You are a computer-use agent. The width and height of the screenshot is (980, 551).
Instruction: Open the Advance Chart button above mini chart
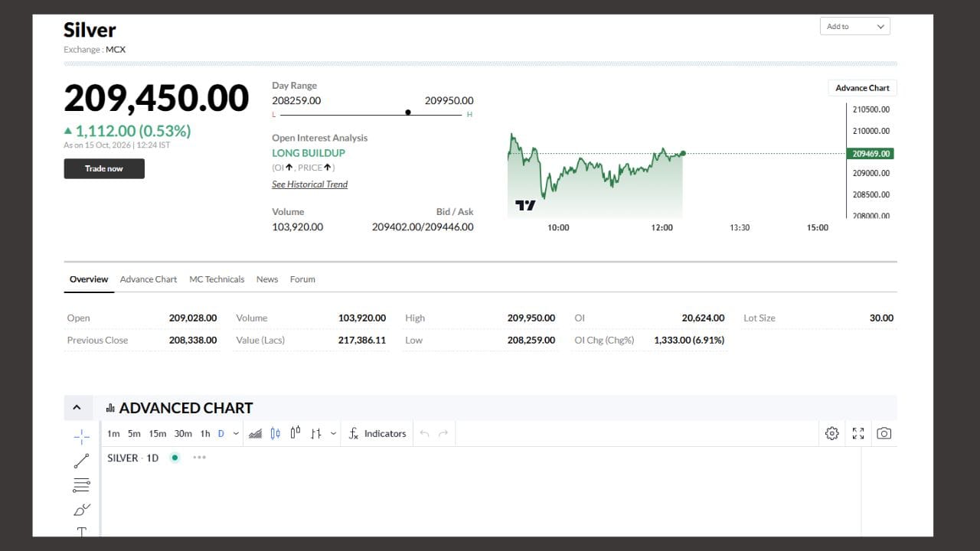point(862,88)
